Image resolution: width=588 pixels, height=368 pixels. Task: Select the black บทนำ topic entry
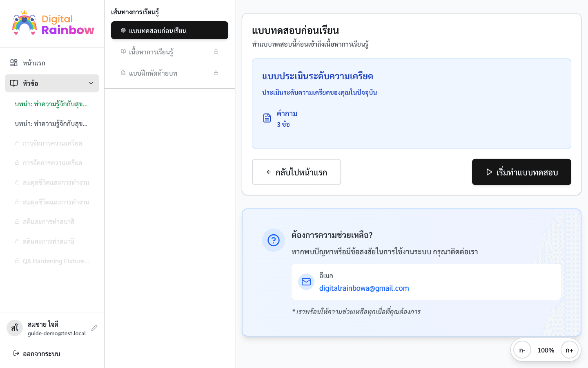click(52, 123)
